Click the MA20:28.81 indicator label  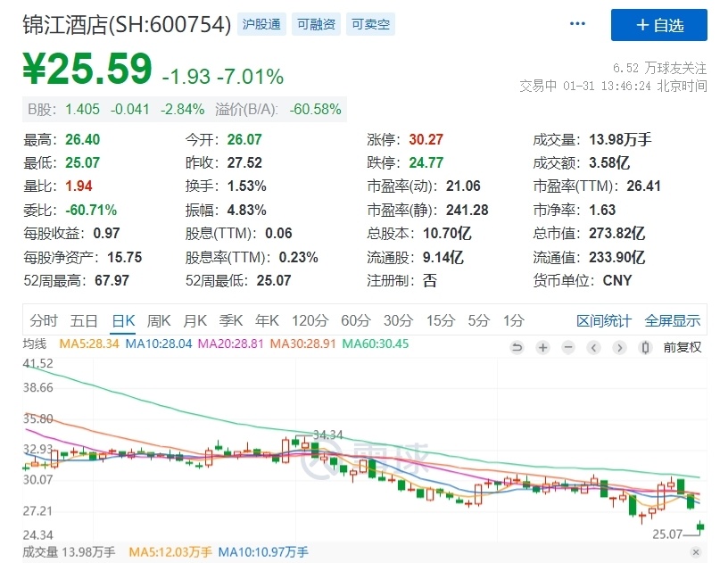click(x=231, y=344)
